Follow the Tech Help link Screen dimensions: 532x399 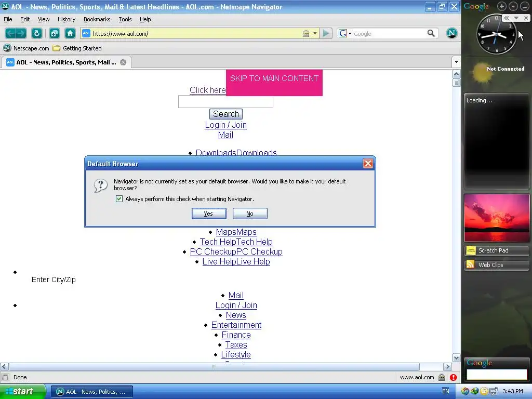click(x=236, y=242)
